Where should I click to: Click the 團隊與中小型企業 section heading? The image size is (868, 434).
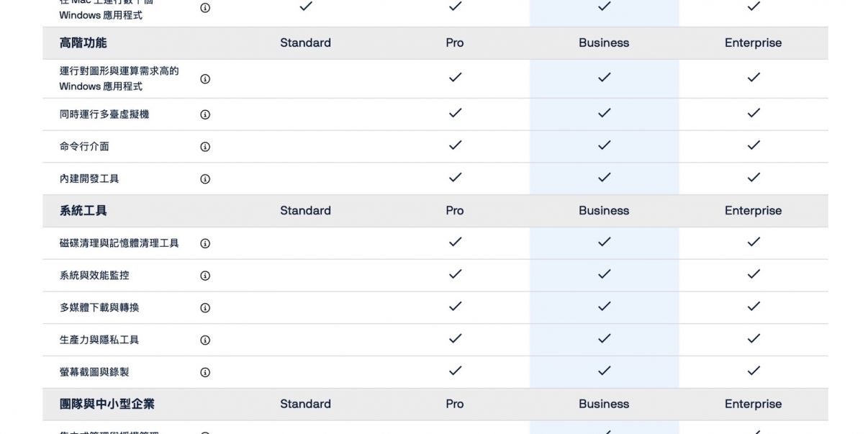(107, 404)
